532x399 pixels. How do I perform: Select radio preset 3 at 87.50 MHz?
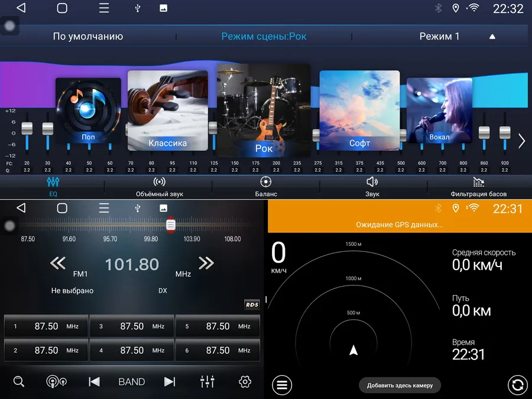coord(132,326)
